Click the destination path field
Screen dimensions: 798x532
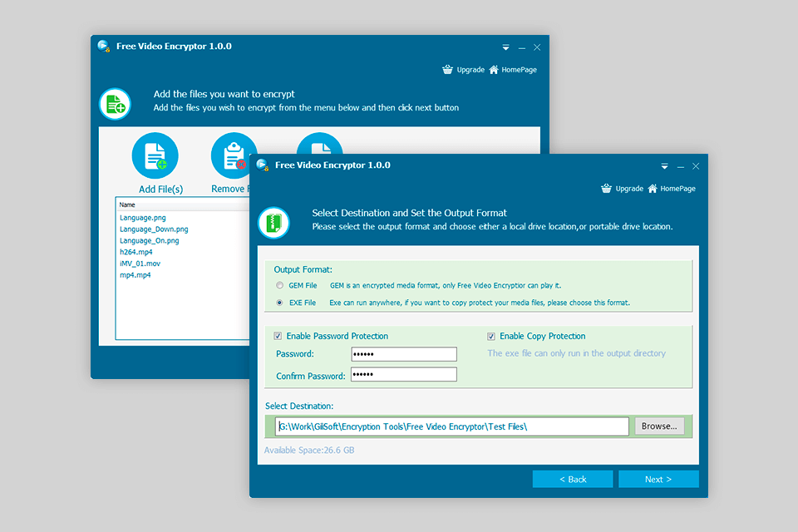pyautogui.click(x=452, y=426)
